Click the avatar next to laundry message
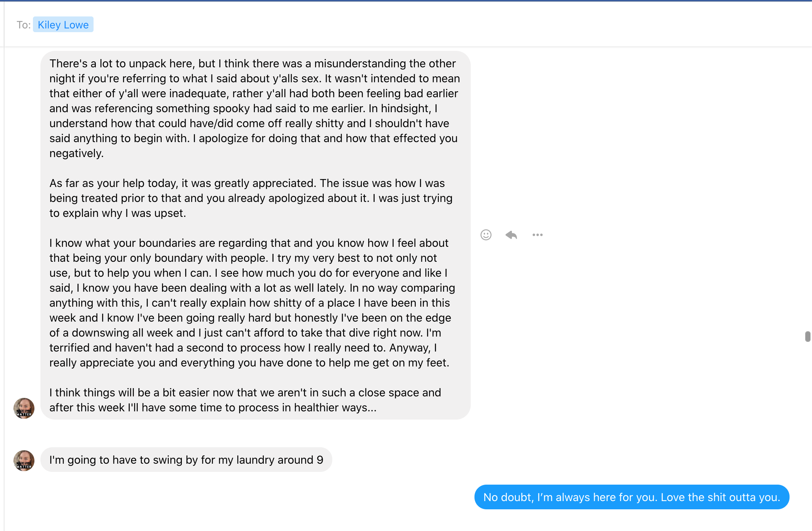Image resolution: width=812 pixels, height=531 pixels. tap(24, 460)
